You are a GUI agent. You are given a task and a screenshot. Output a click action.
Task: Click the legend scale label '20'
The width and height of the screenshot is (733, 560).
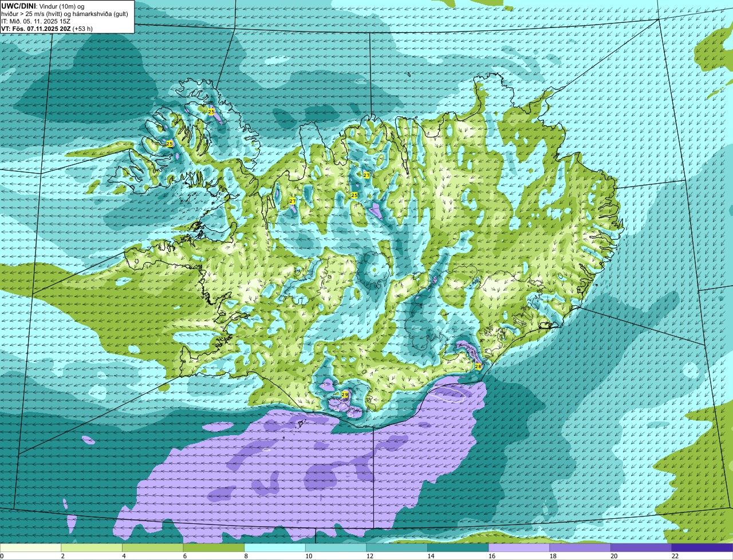point(614,556)
